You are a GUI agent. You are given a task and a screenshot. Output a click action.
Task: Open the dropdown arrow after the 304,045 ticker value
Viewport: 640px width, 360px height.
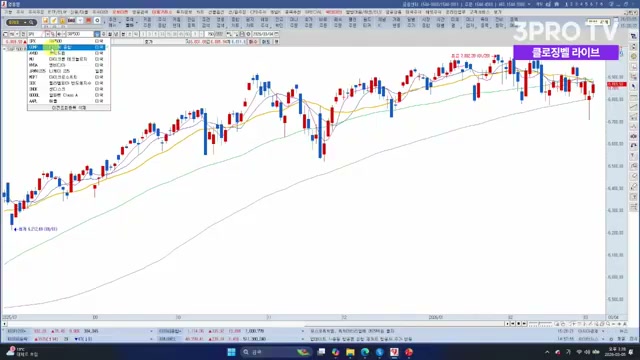click(151, 331)
